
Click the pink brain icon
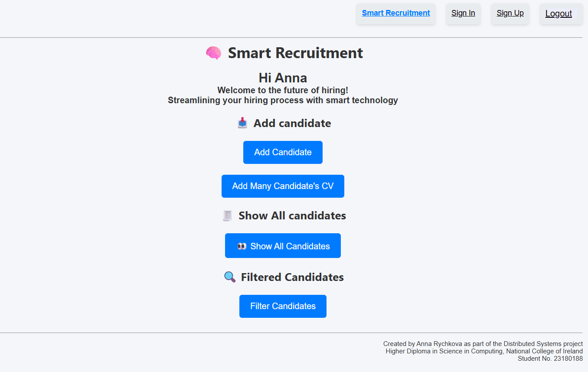click(213, 53)
